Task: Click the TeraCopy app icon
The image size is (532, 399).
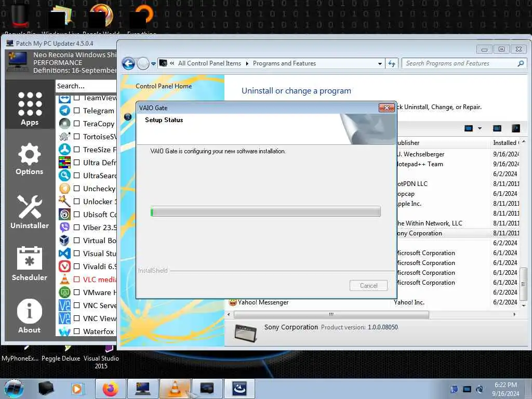Action: pos(64,124)
